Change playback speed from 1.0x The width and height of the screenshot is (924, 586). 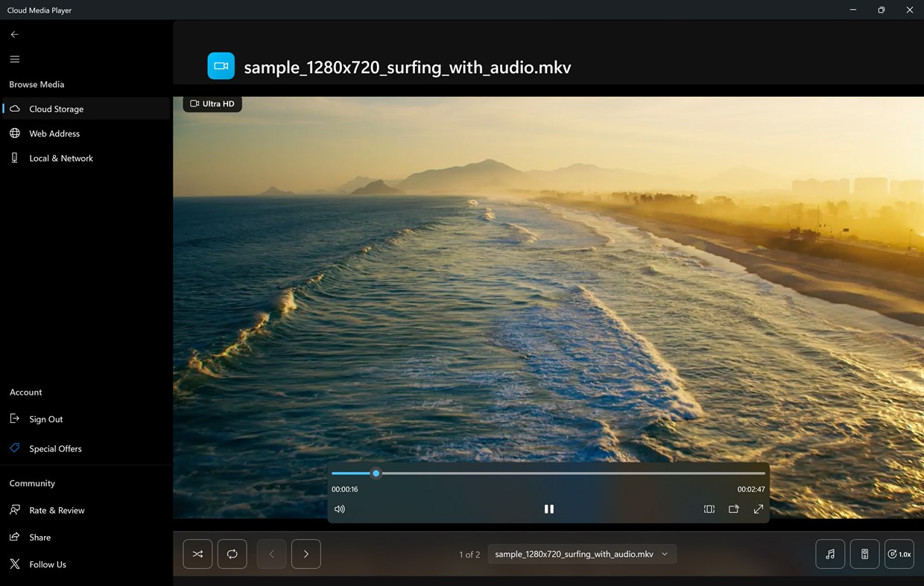pos(899,554)
